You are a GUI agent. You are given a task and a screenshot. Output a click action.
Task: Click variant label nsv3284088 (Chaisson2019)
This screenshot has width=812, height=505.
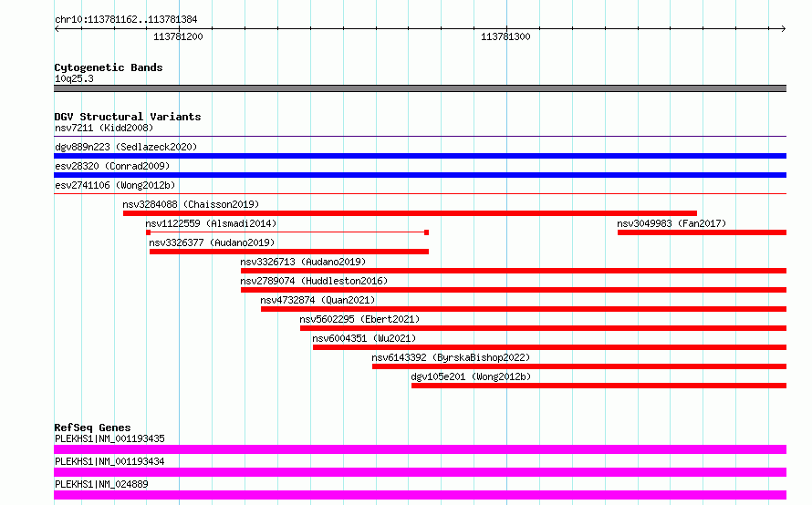[191, 204]
